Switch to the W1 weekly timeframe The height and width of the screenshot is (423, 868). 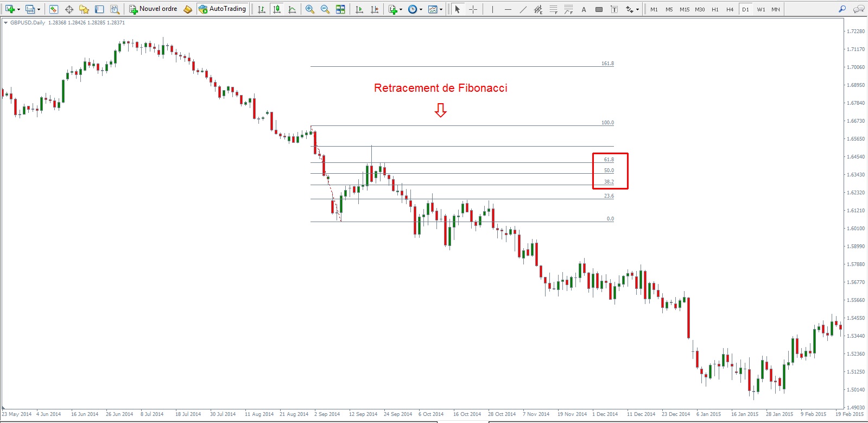coord(761,9)
